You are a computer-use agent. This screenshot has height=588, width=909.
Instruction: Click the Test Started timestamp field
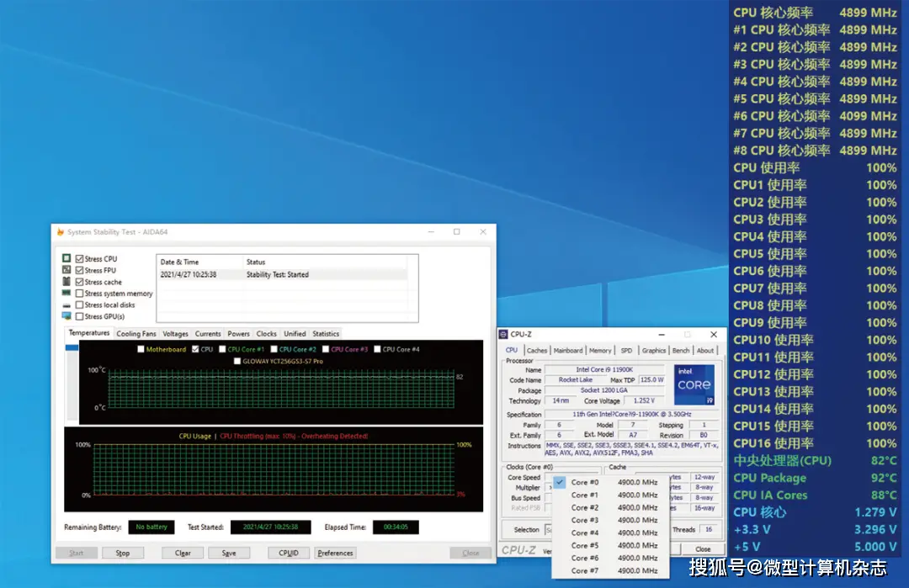(x=271, y=527)
